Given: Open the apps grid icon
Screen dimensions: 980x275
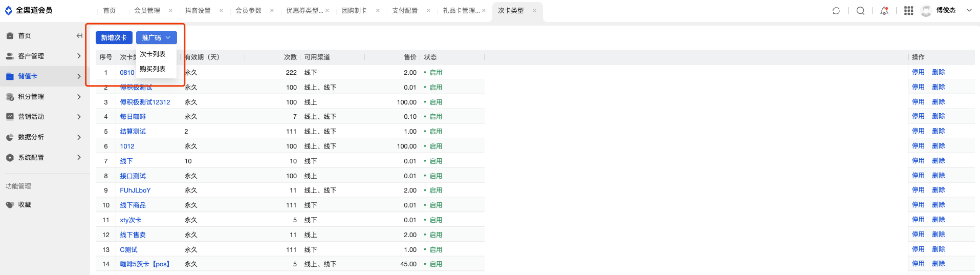Looking at the screenshot, I should click(x=909, y=11).
